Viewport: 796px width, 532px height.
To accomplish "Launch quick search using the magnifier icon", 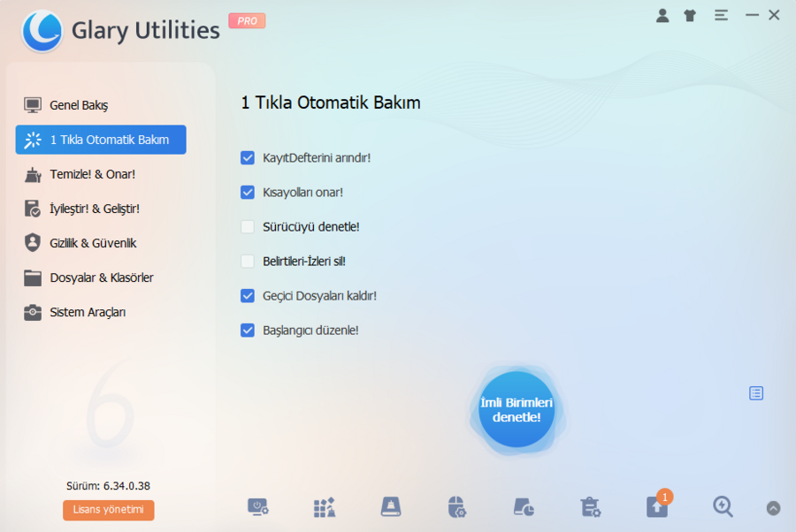I will tap(723, 507).
